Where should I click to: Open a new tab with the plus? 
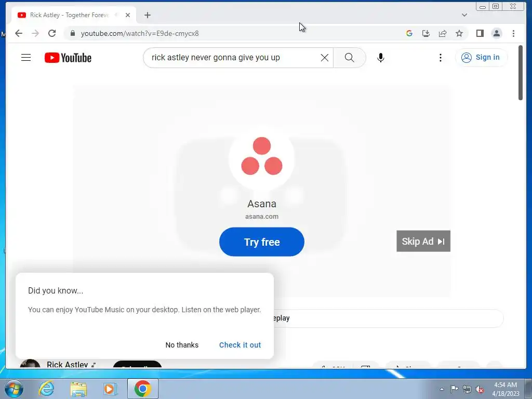click(x=147, y=15)
